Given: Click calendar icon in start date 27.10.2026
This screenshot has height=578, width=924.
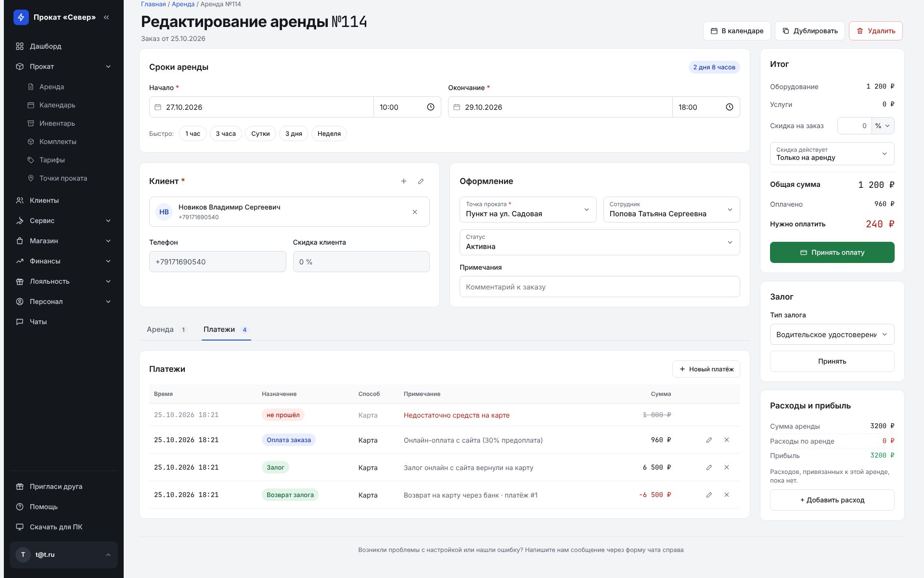Looking at the screenshot, I should 158,107.
